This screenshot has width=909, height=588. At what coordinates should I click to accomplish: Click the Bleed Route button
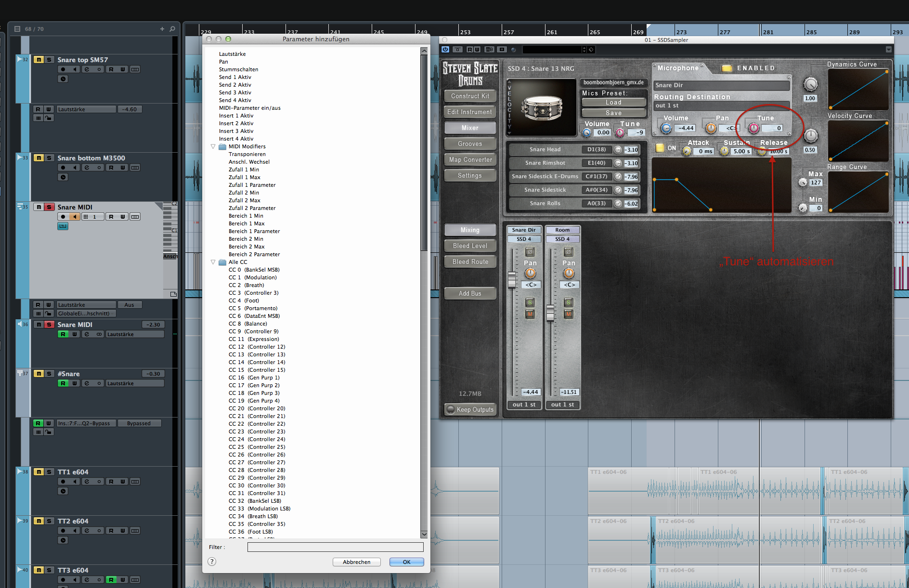(470, 262)
